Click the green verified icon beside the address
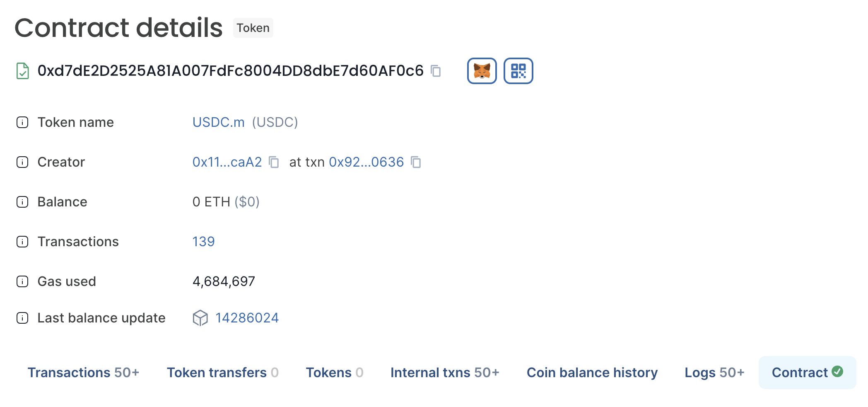 [22, 71]
